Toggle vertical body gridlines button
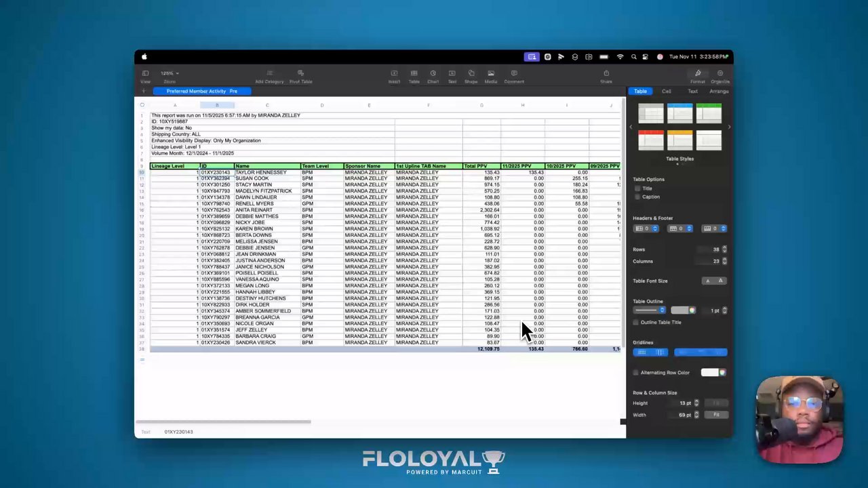868x488 pixels. 660,352
